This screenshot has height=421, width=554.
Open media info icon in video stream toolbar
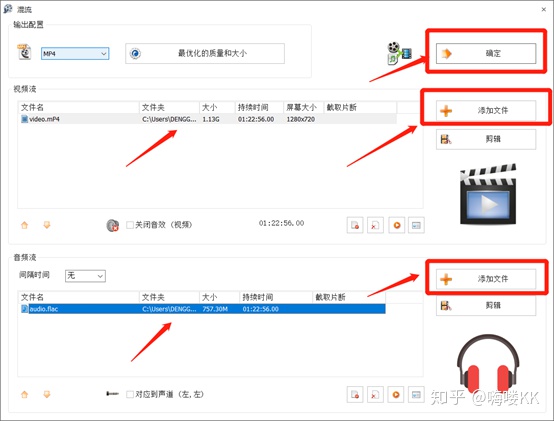[416, 225]
